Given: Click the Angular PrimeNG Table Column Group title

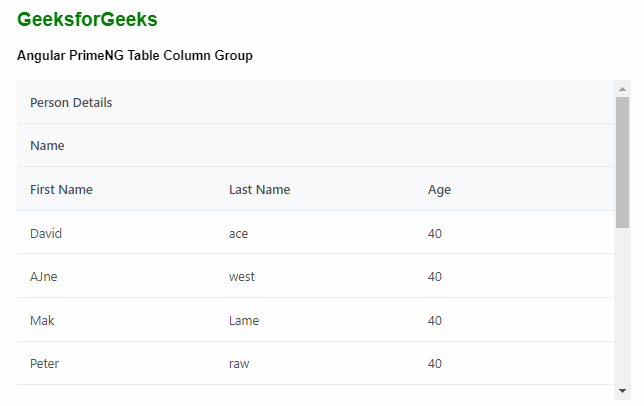Looking at the screenshot, I should pyautogui.click(x=135, y=56).
